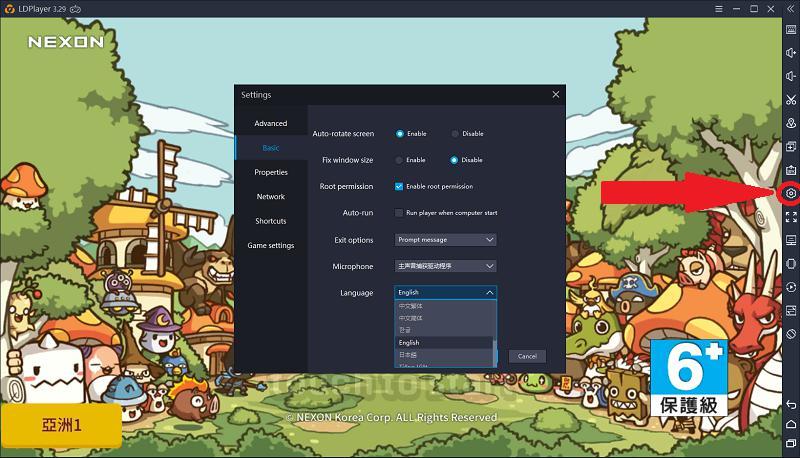The image size is (800, 458).
Task: Minimize the LDPlayer window
Action: point(736,9)
